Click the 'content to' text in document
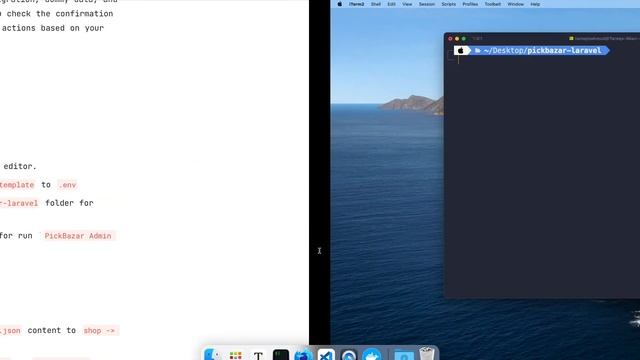The image size is (640, 360). [52, 330]
